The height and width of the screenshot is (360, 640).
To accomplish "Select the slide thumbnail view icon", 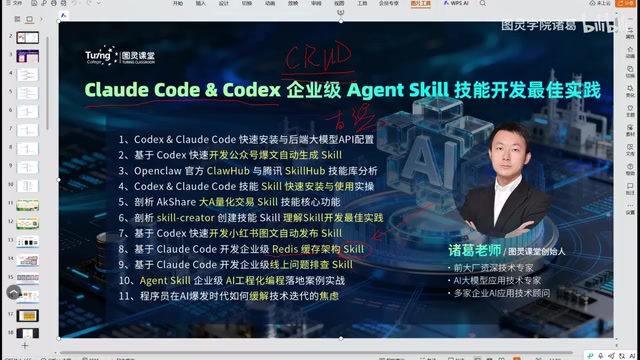I will click(29, 19).
